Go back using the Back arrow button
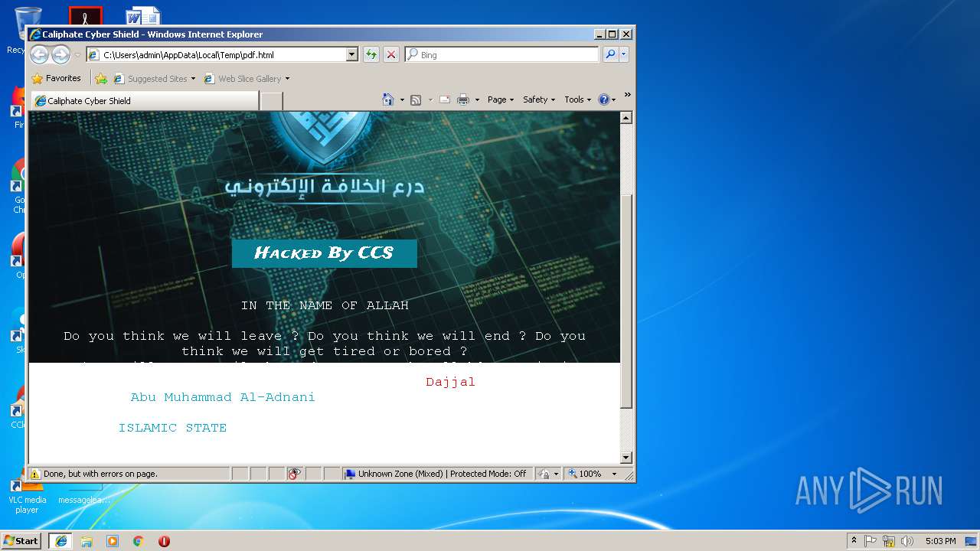This screenshot has width=980, height=551. click(39, 54)
